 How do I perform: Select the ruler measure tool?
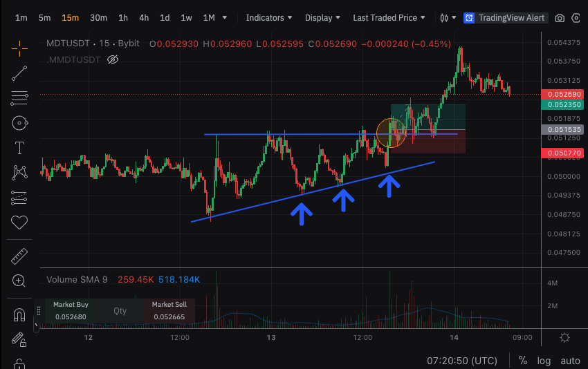(x=19, y=256)
